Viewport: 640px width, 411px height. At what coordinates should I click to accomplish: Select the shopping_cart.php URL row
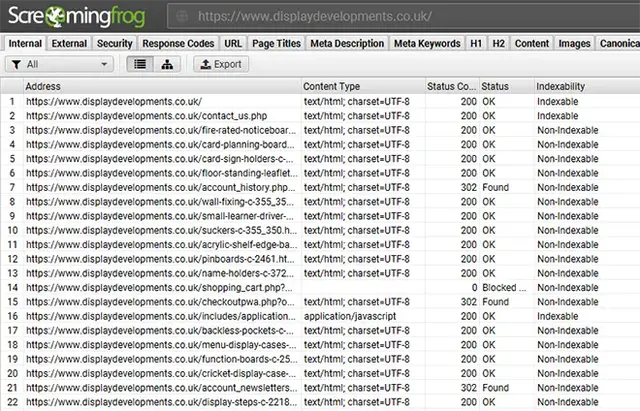point(160,288)
